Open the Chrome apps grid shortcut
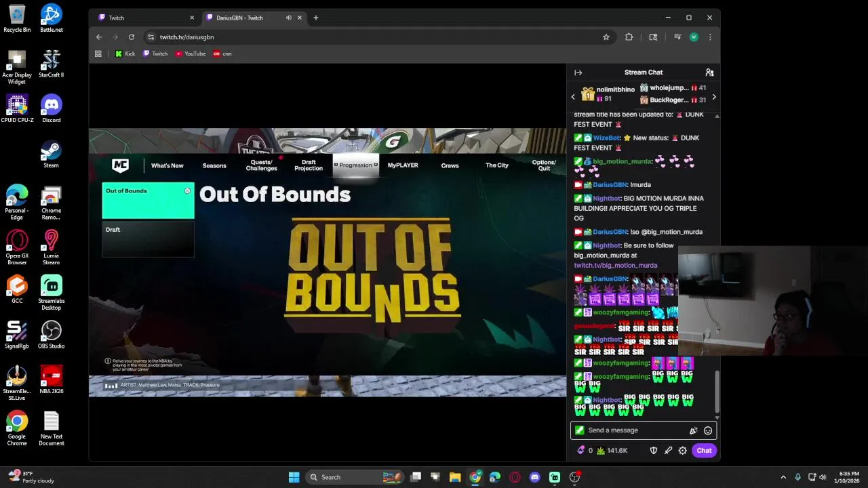This screenshot has height=488, width=868. pyautogui.click(x=98, y=54)
